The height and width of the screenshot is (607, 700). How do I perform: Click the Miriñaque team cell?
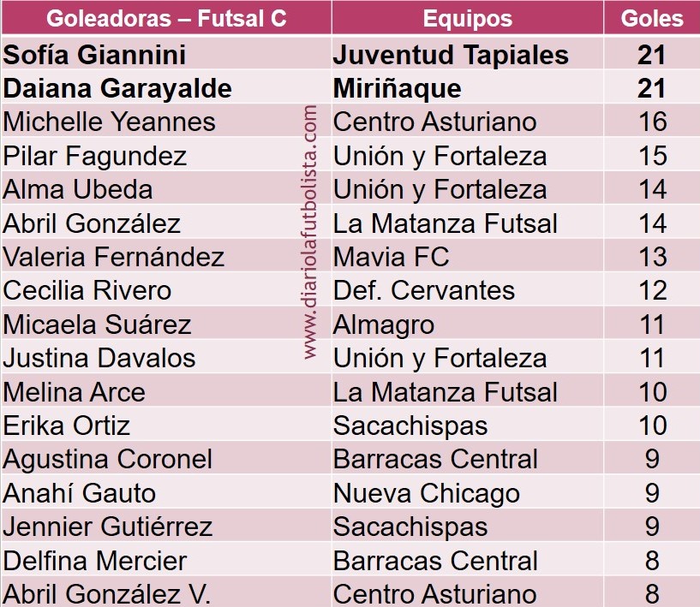tap(468, 87)
